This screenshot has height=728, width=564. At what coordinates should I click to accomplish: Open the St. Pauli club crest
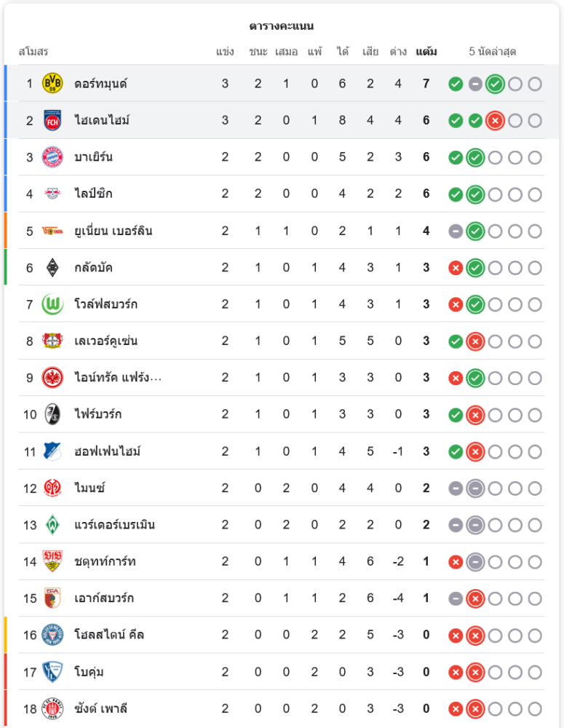point(52,708)
